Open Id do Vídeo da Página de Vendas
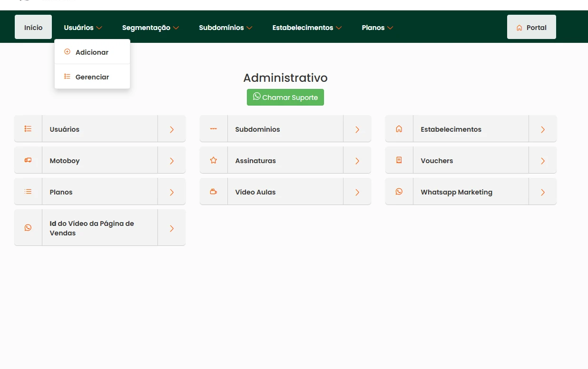This screenshot has width=588, height=369. tap(92, 228)
